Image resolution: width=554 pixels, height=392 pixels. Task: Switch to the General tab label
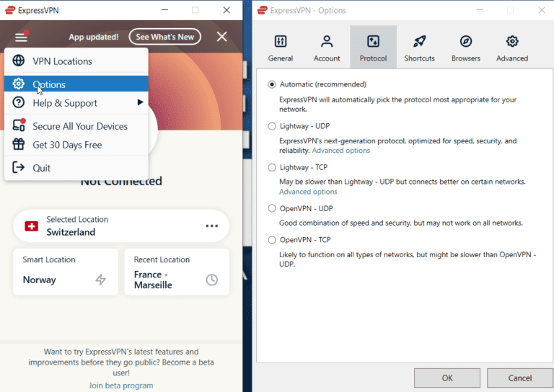click(281, 58)
